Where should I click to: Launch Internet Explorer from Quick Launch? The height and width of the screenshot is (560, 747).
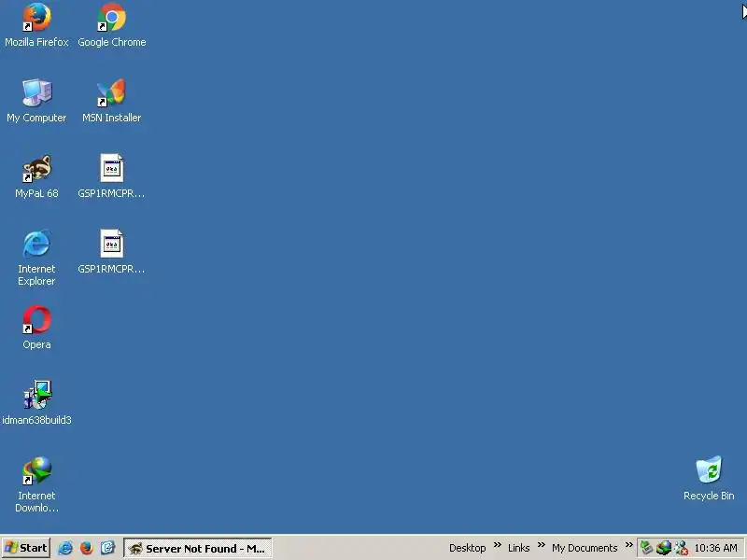pos(65,548)
